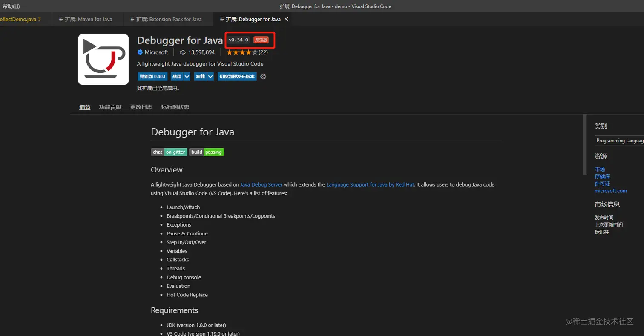Click the 13,598,894 install count
Viewport: 644px width, 336px height.
pos(201,52)
